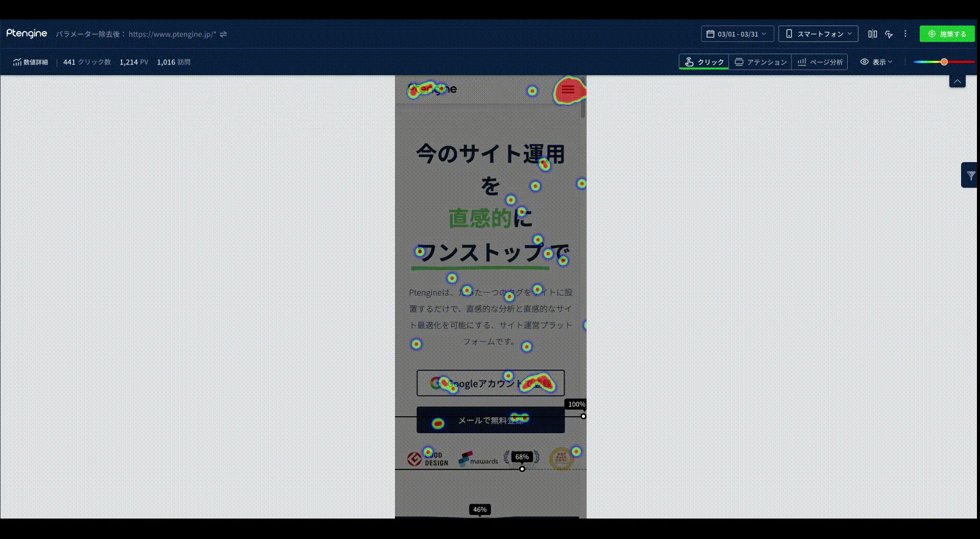980x539 pixels.
Task: Tap the hamburger menu in the page preview
Action: 568,90
